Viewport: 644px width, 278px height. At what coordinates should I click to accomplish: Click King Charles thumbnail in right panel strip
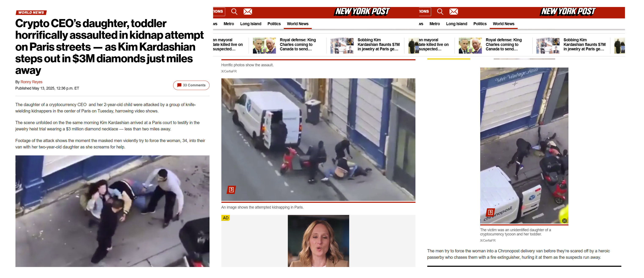pyautogui.click(x=470, y=46)
